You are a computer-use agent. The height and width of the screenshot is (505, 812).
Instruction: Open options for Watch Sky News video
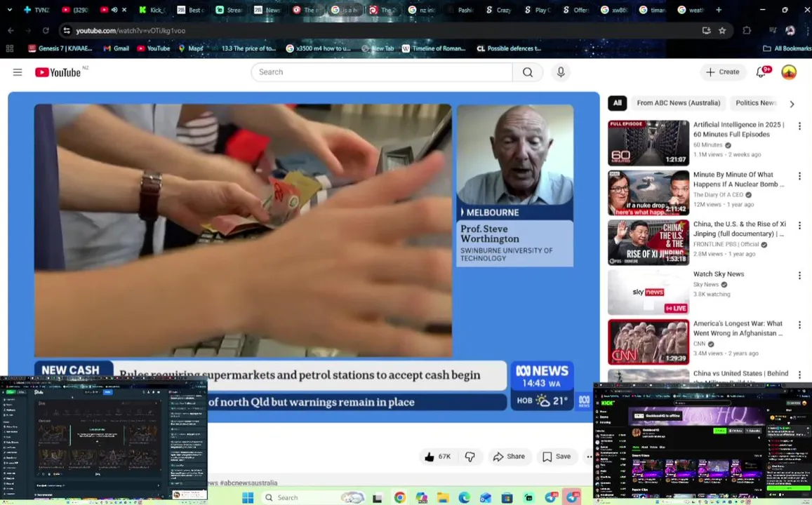tap(799, 276)
